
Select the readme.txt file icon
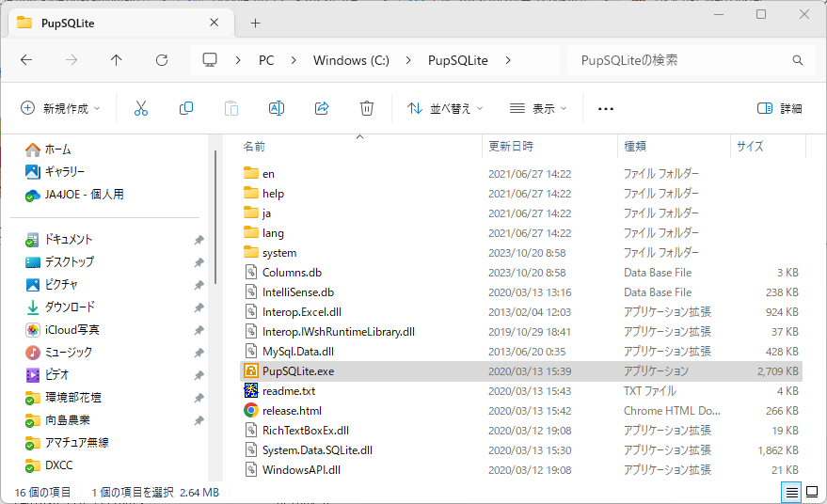251,390
